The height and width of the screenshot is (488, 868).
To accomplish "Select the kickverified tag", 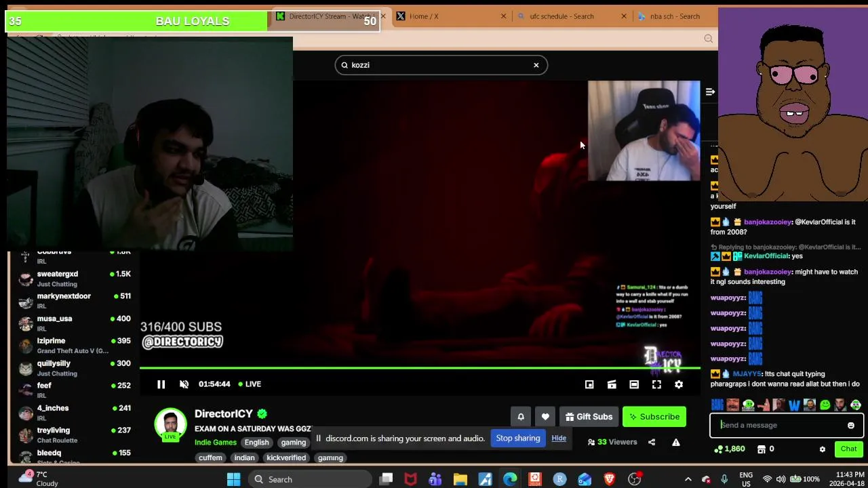I will [x=286, y=457].
